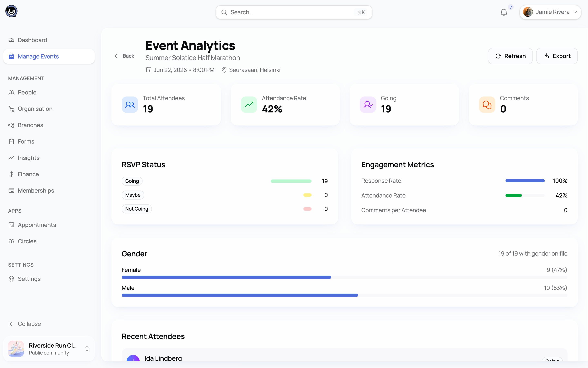Click the Appointments calendar icon
Image resolution: width=588 pixels, height=368 pixels.
11,225
